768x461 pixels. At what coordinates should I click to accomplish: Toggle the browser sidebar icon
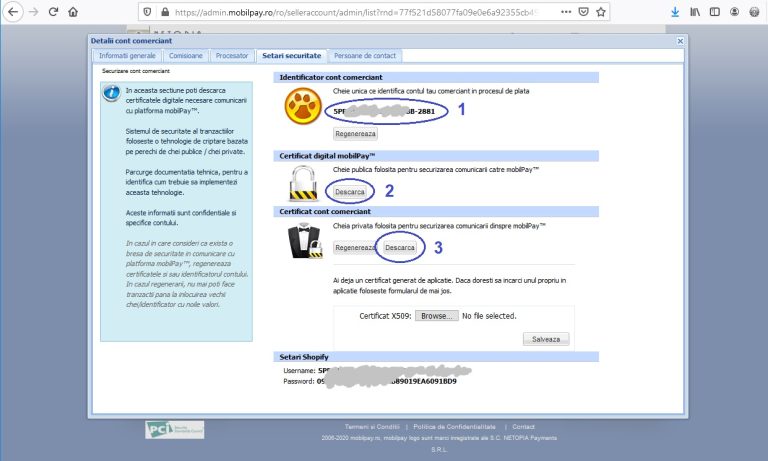tap(715, 12)
